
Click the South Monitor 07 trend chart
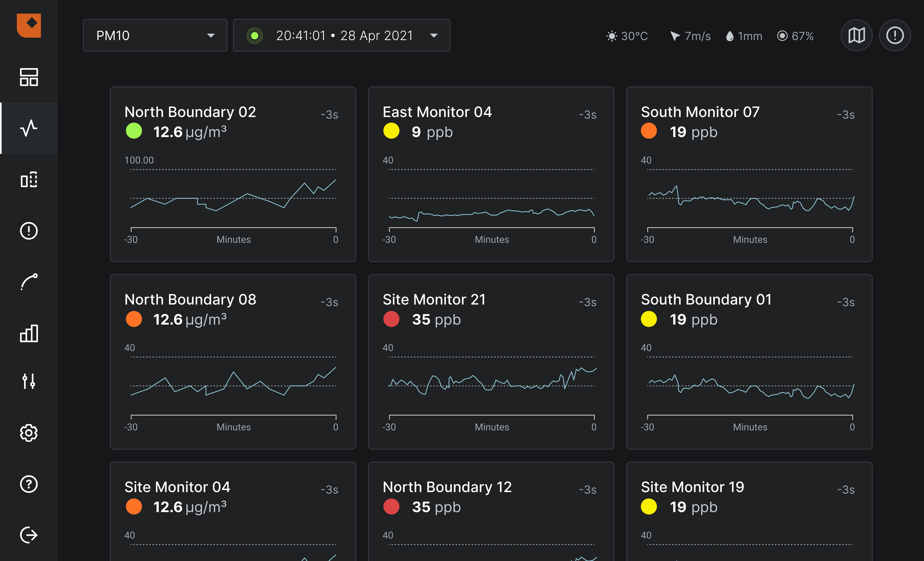750,199
